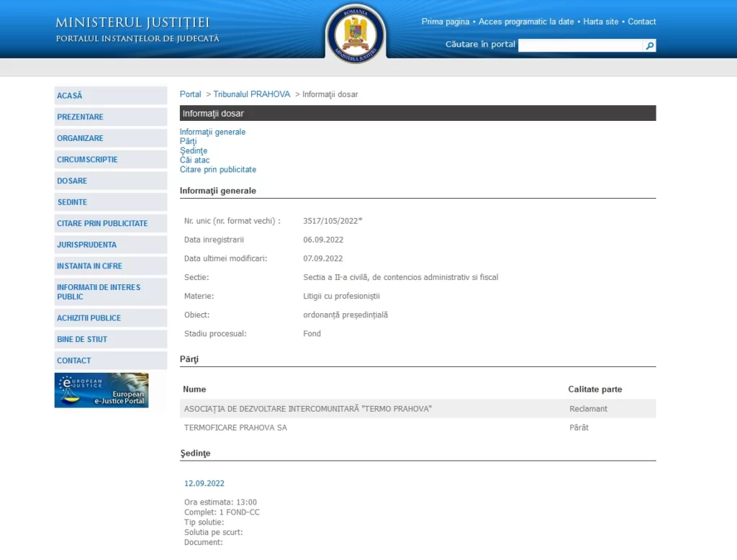Screen dimensions: 737x560
Task: Click the search magnifier icon
Action: click(649, 46)
